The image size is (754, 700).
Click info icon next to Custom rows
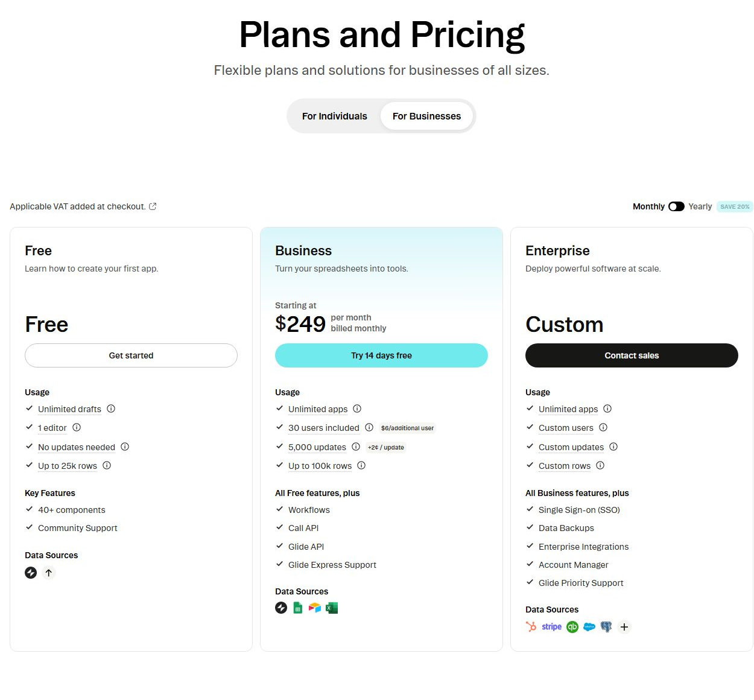[x=600, y=465]
